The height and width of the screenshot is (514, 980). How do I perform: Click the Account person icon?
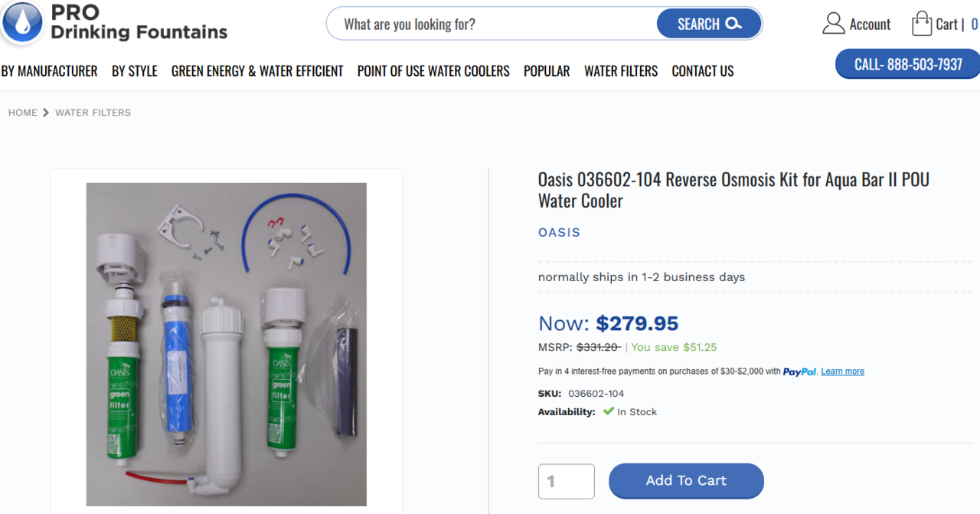tap(833, 24)
